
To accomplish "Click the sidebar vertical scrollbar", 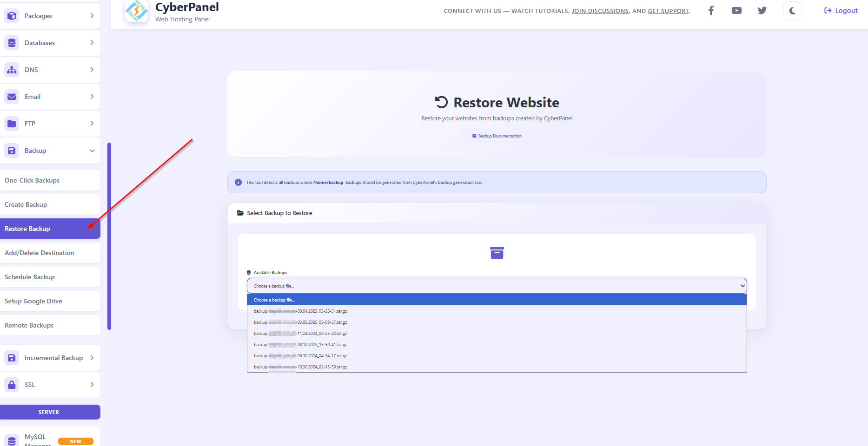I will pyautogui.click(x=109, y=236).
